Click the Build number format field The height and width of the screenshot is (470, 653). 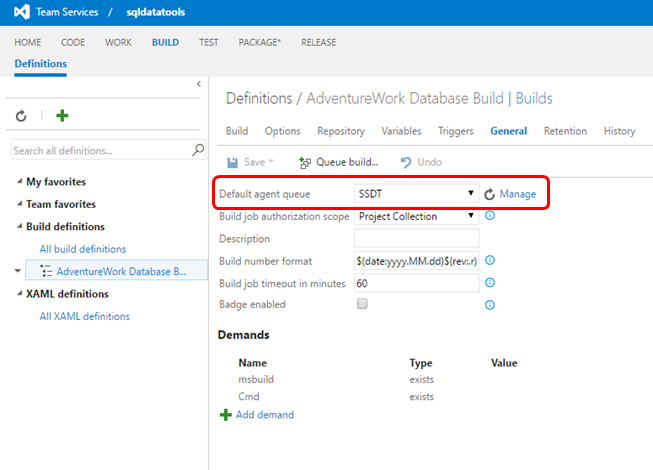tap(416, 261)
